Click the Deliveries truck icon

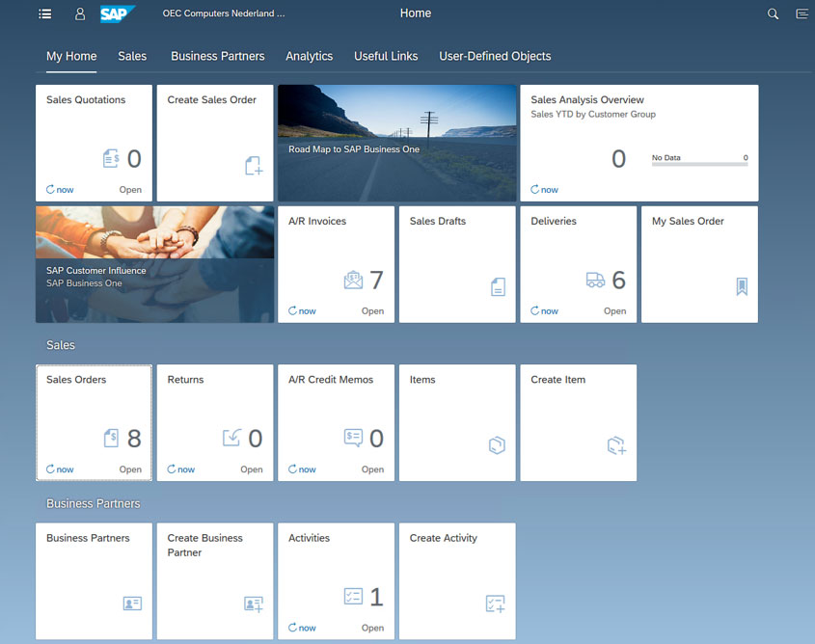click(x=596, y=280)
